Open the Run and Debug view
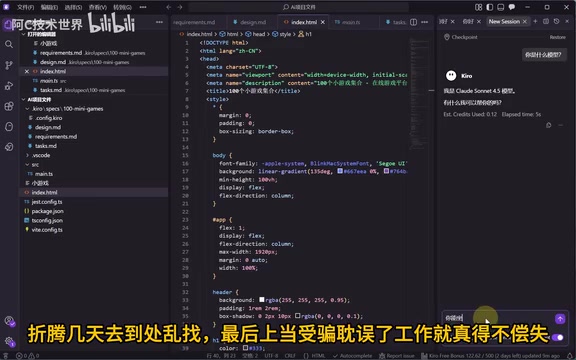This screenshot has height=360, width=576. click(9, 86)
